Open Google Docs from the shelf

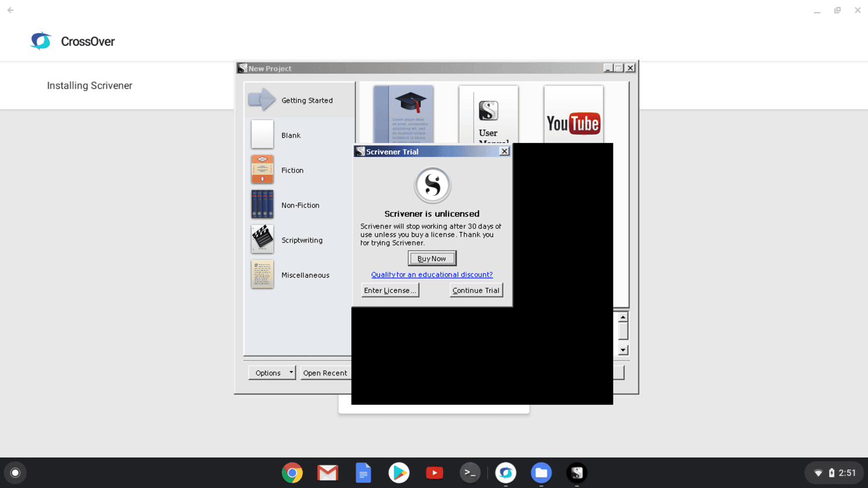(x=363, y=473)
